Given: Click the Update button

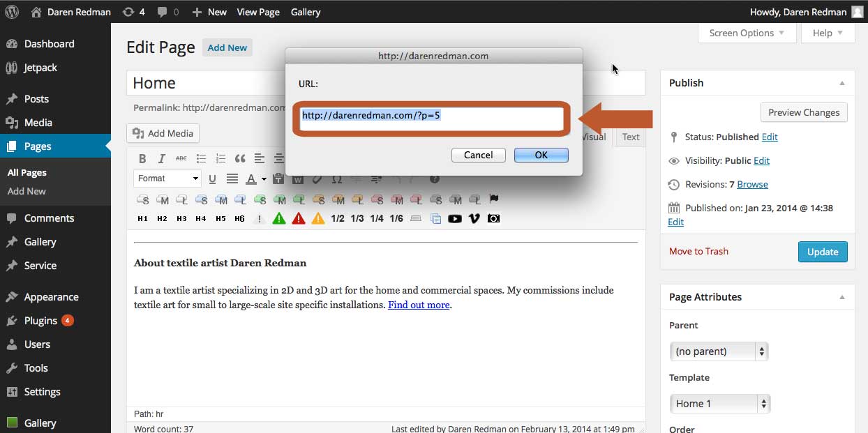Looking at the screenshot, I should point(823,252).
